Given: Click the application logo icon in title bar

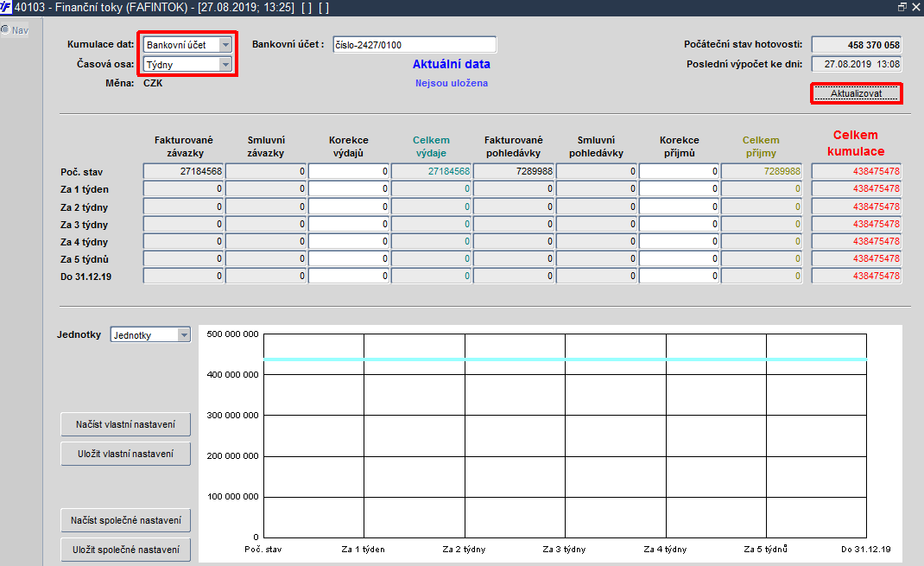Looking at the screenshot, I should click(x=6, y=7).
